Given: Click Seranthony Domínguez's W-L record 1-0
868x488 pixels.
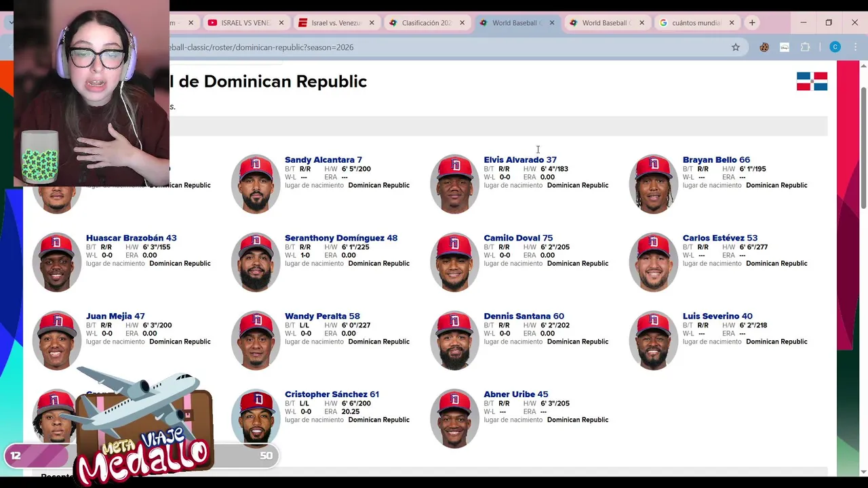Looking at the screenshot, I should (x=305, y=256).
